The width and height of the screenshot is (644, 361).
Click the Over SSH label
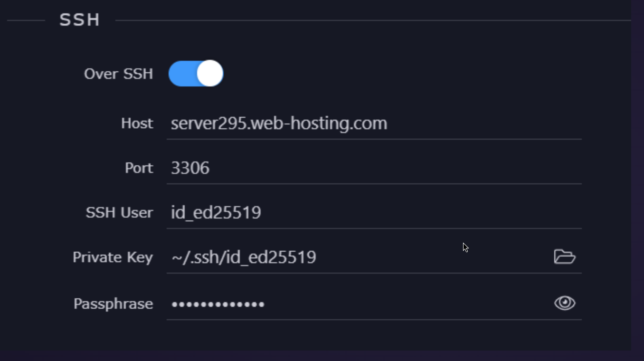pyautogui.click(x=118, y=74)
